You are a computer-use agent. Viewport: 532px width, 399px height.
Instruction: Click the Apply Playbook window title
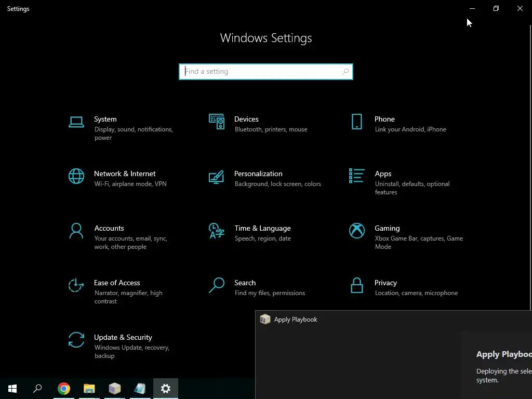pyautogui.click(x=296, y=320)
